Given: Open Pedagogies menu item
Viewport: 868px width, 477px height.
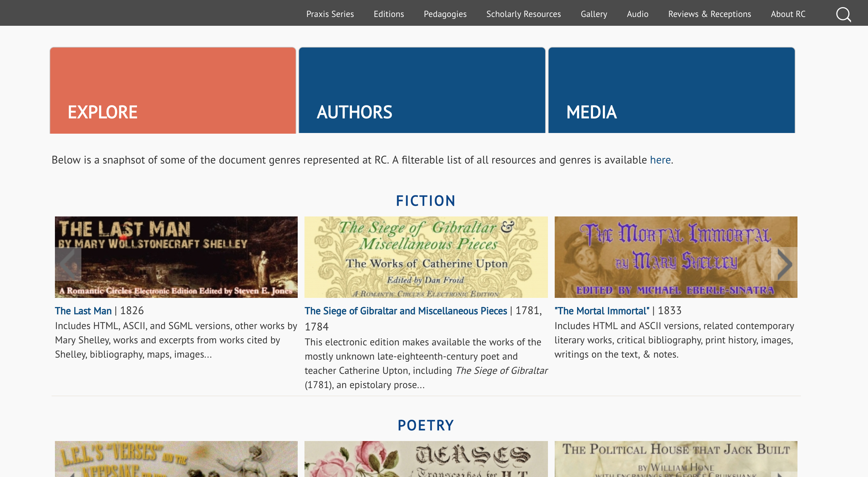Looking at the screenshot, I should coord(445,14).
